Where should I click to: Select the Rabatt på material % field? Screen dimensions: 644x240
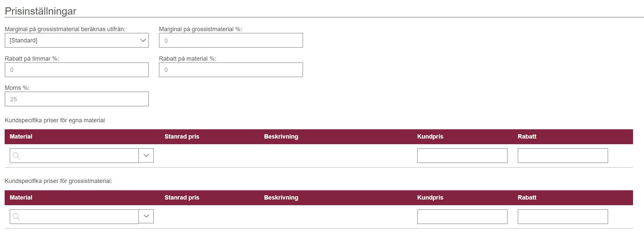click(x=231, y=70)
